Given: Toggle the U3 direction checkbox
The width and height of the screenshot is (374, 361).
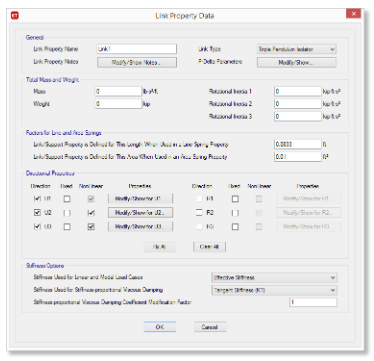Looking at the screenshot, I should point(37,226).
